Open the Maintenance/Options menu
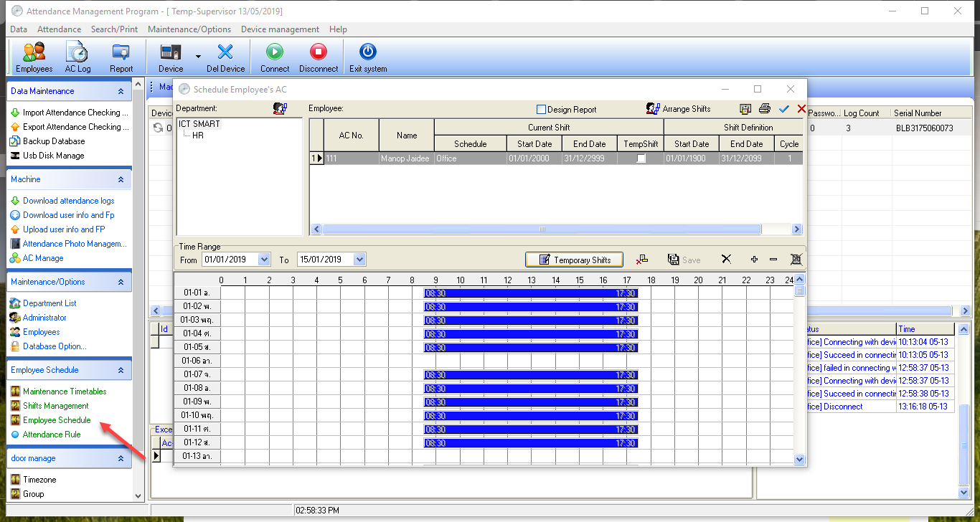 pos(189,29)
